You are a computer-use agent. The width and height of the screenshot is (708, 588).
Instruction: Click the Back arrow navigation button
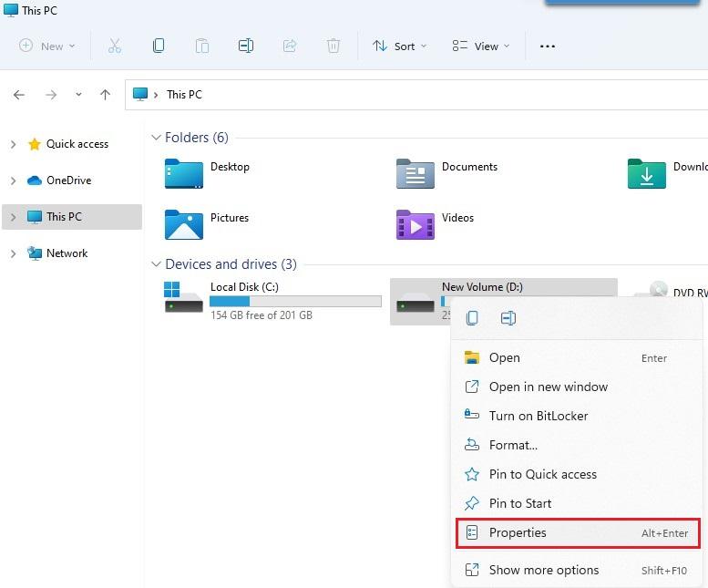(x=19, y=95)
